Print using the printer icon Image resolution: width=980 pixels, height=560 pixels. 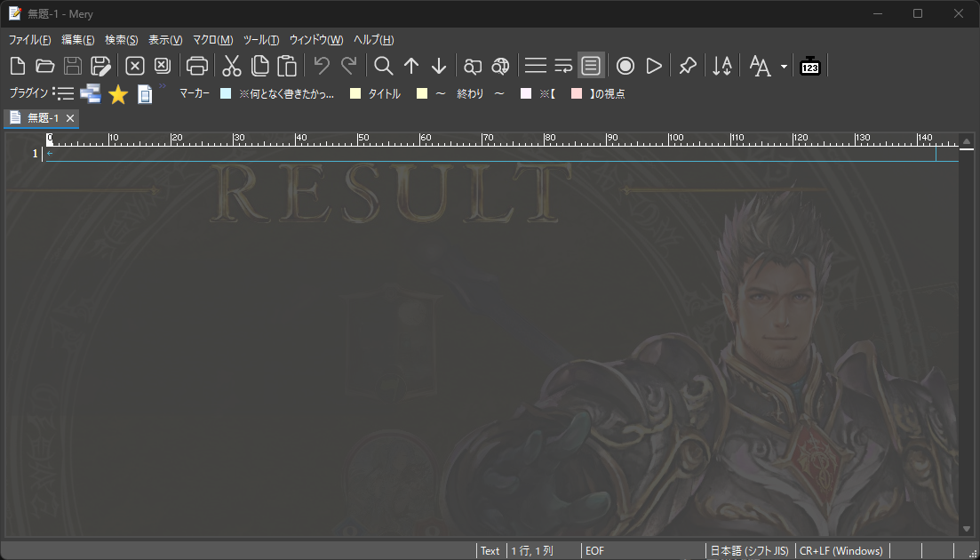(x=197, y=66)
